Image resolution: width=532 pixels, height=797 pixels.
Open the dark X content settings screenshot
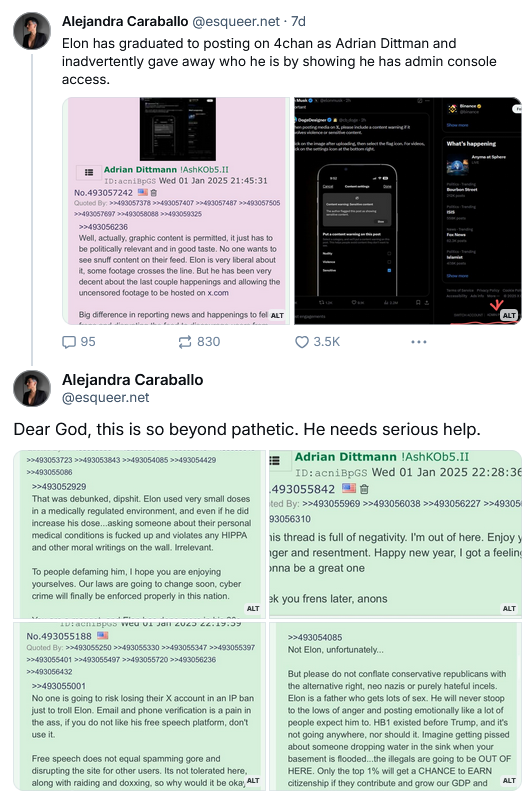tap(408, 211)
